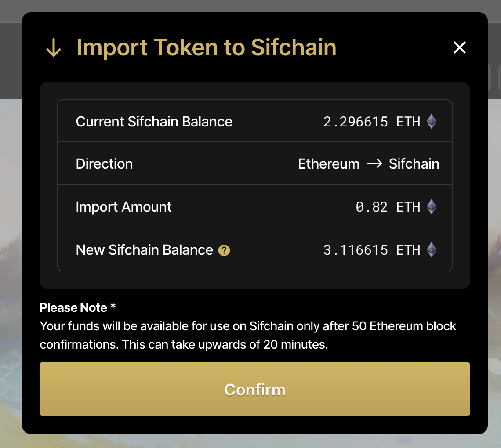Click the ETH icon in Current Sifchain Balance row

tap(432, 122)
